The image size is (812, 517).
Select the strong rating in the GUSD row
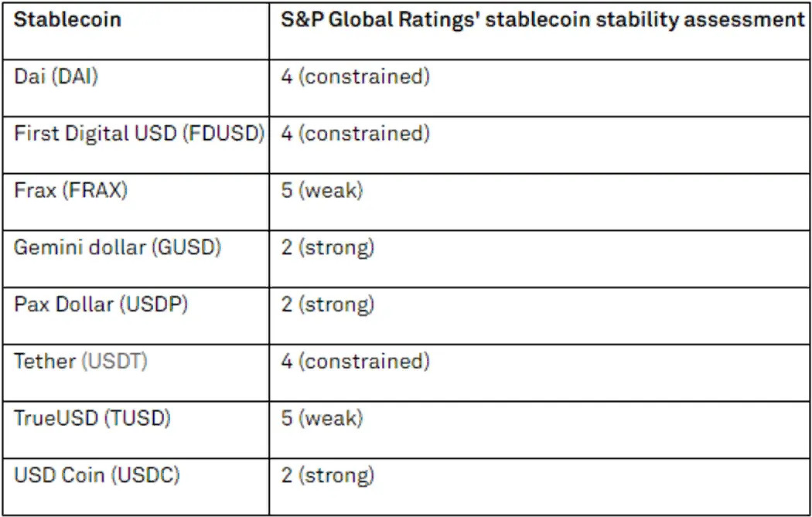pos(328,248)
